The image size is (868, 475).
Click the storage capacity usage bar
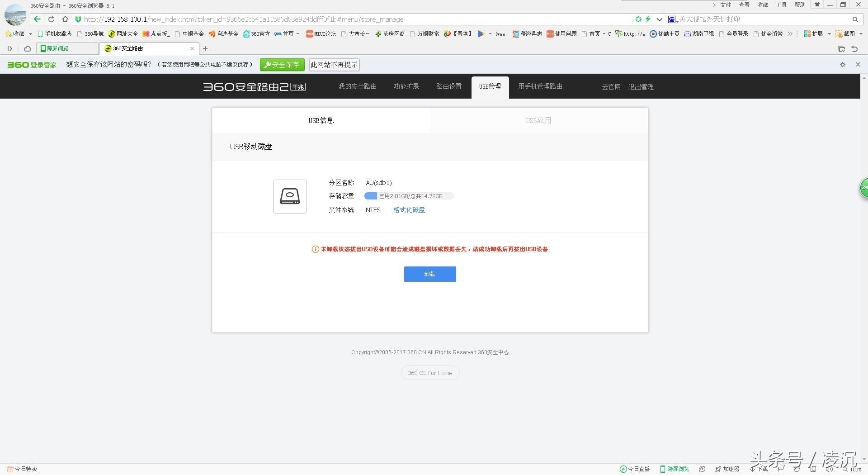pos(409,196)
